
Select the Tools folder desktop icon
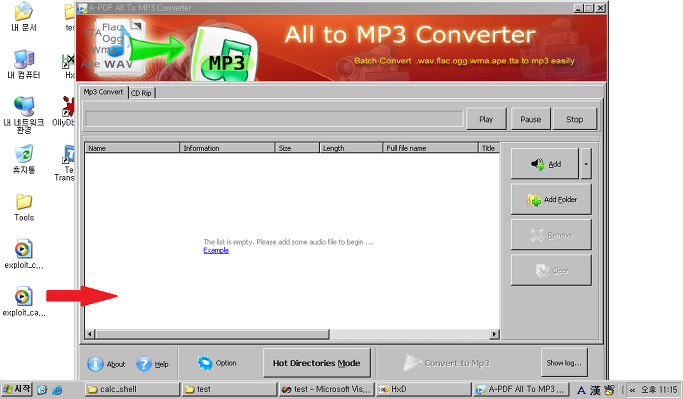pyautogui.click(x=24, y=208)
